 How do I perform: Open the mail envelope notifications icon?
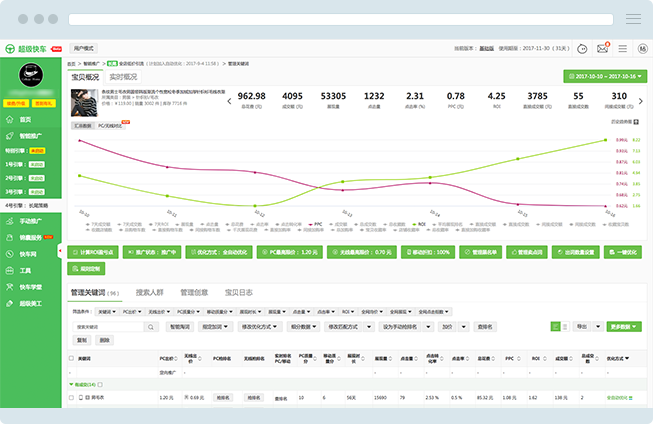pos(602,48)
